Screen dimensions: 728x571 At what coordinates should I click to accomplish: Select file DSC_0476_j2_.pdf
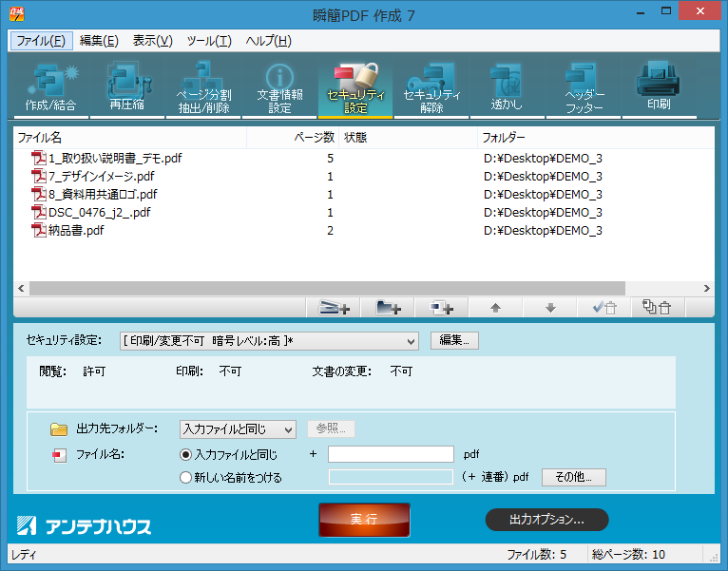coord(100,213)
